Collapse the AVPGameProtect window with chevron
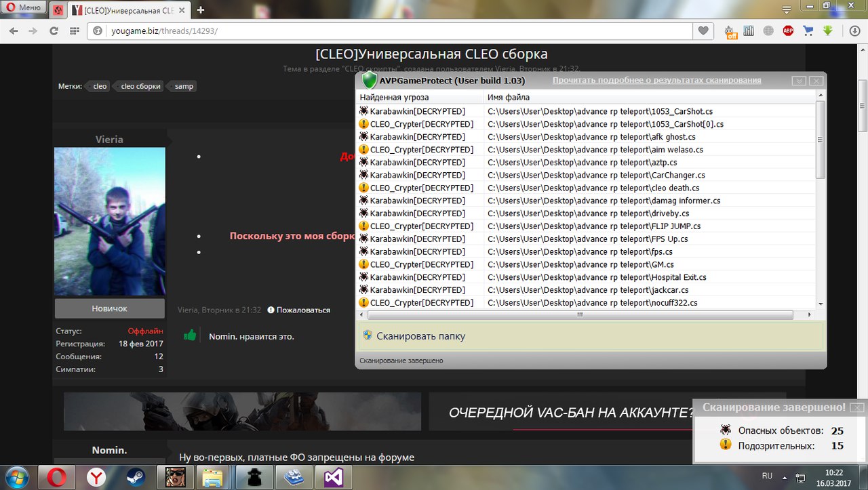This screenshot has height=490, width=868. tap(799, 81)
